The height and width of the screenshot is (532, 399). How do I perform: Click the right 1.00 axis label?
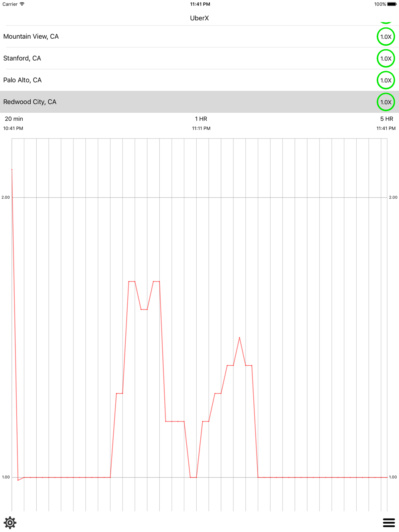(x=393, y=477)
